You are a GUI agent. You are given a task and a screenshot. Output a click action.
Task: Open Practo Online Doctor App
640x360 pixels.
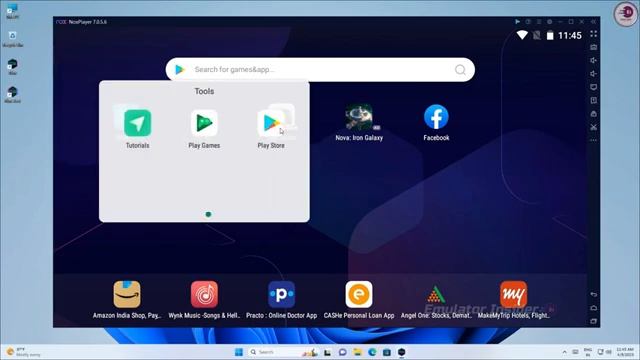pyautogui.click(x=281, y=294)
